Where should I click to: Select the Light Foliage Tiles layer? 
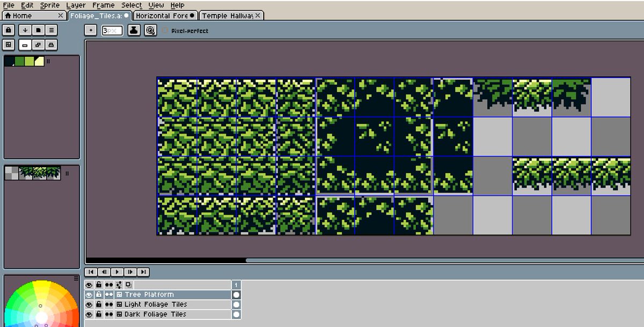(173, 304)
